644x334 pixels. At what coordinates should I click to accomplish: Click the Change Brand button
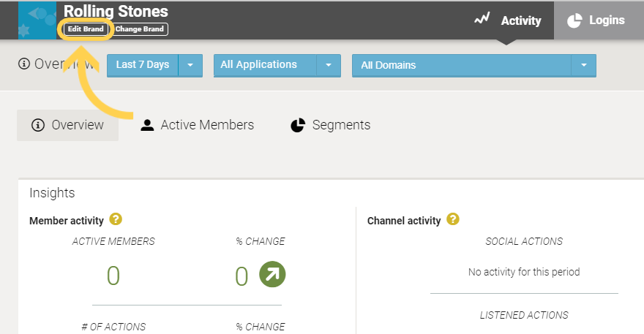[140, 29]
